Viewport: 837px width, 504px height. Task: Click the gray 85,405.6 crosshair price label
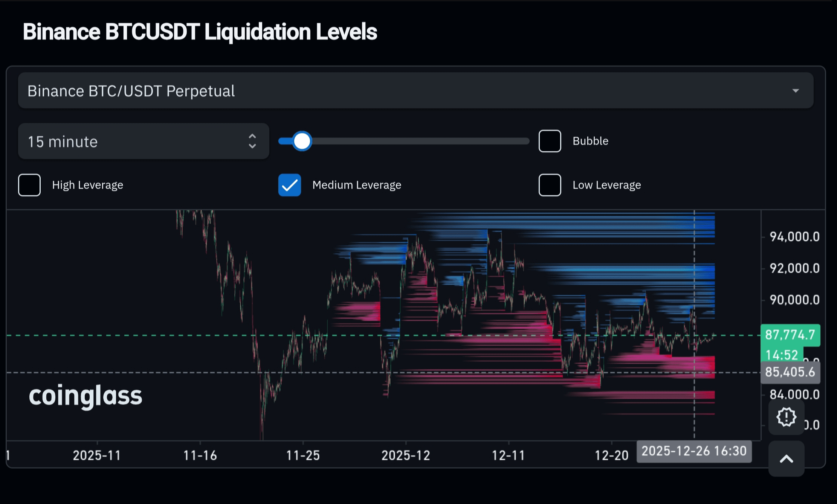pyautogui.click(x=790, y=372)
